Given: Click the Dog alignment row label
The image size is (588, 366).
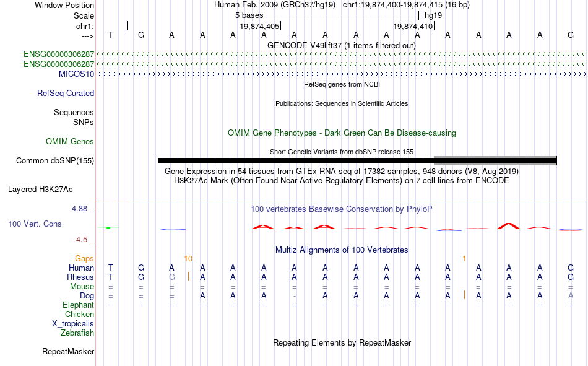Looking at the screenshot, I should tap(87, 296).
